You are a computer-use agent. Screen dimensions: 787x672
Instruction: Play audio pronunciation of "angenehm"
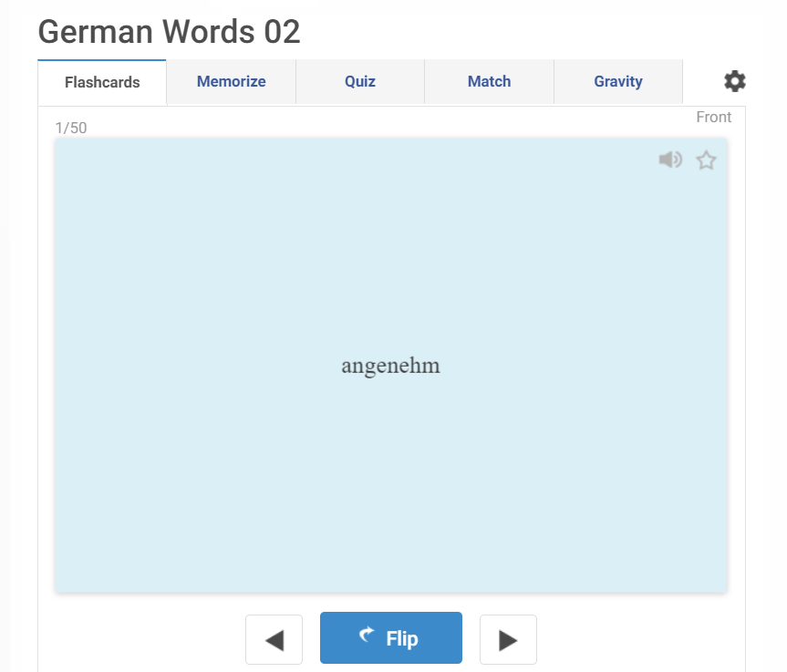pos(670,160)
